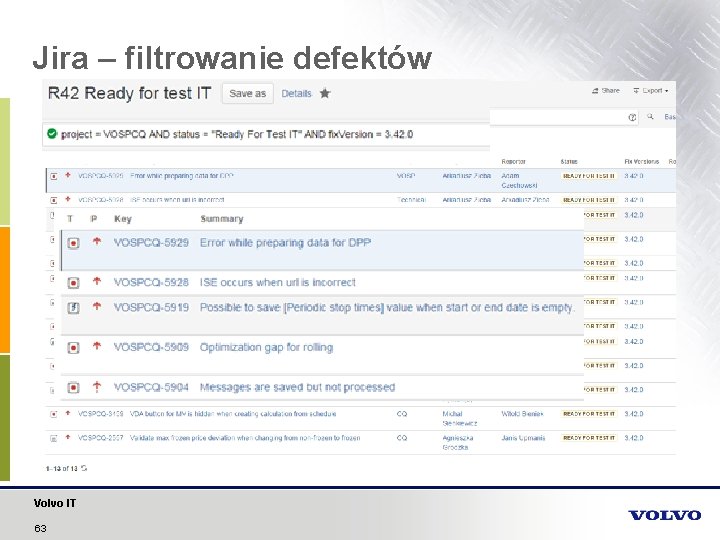Click the green JQL valid check icon
Screen dimensions: 720x540
point(52,134)
